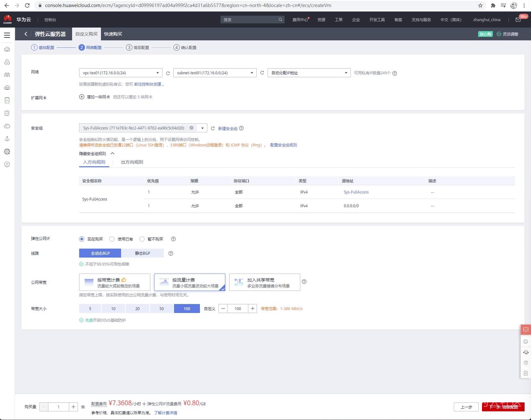This screenshot has width=531, height=420.
Task: Show help for BGP line type
Action: tap(171, 253)
